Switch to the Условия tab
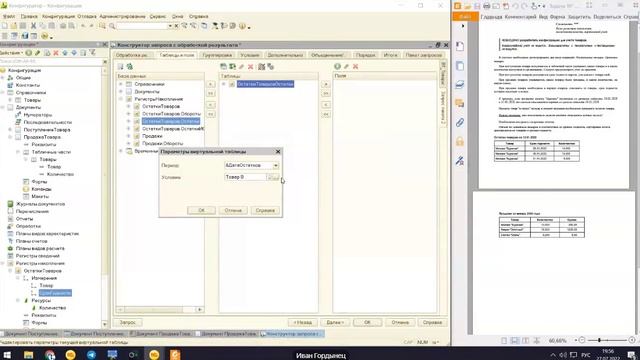This screenshot has width=640, height=360. [249, 55]
